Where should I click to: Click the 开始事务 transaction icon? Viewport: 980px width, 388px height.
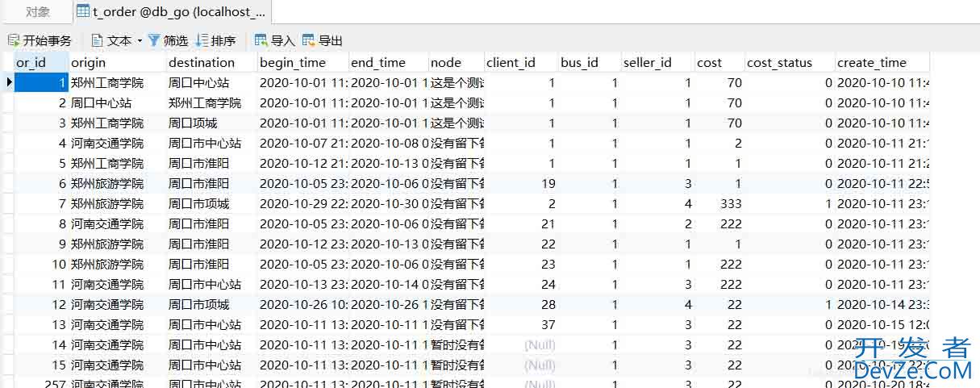(x=13, y=40)
